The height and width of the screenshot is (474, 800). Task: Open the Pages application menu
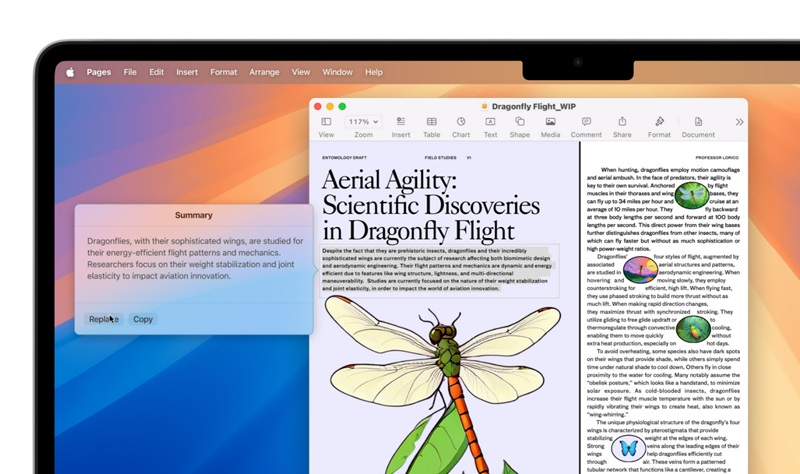click(98, 72)
